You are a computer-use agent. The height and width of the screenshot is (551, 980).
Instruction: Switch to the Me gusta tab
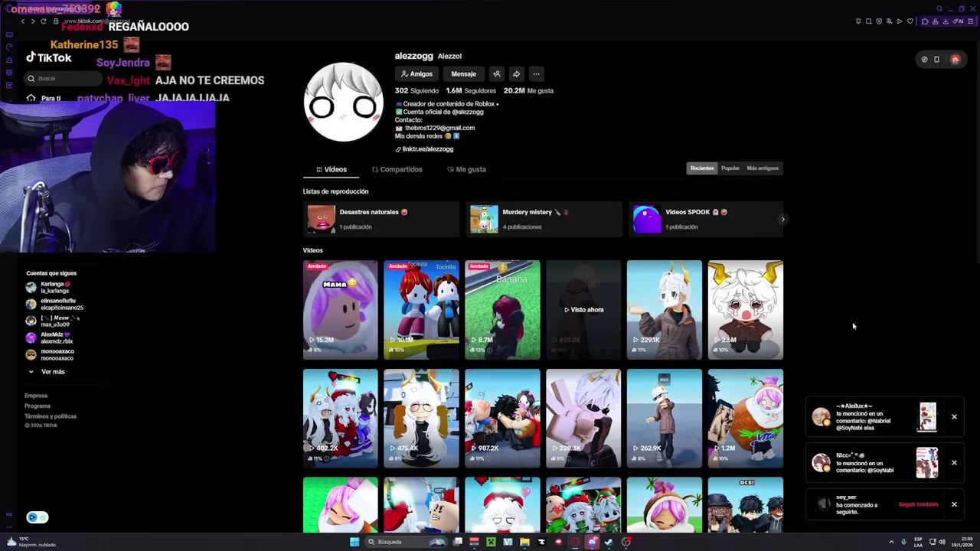pyautogui.click(x=466, y=169)
